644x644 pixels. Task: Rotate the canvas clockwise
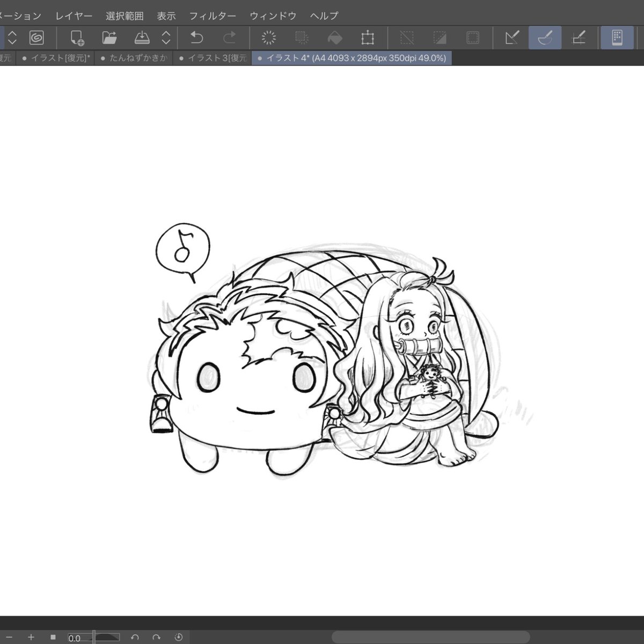pyautogui.click(x=156, y=637)
